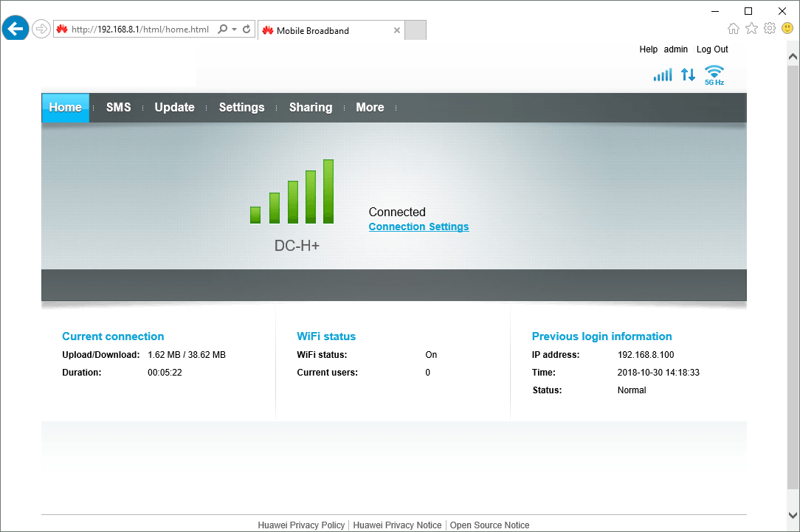Image resolution: width=800 pixels, height=532 pixels.
Task: Click the Log Out link
Action: click(x=711, y=49)
